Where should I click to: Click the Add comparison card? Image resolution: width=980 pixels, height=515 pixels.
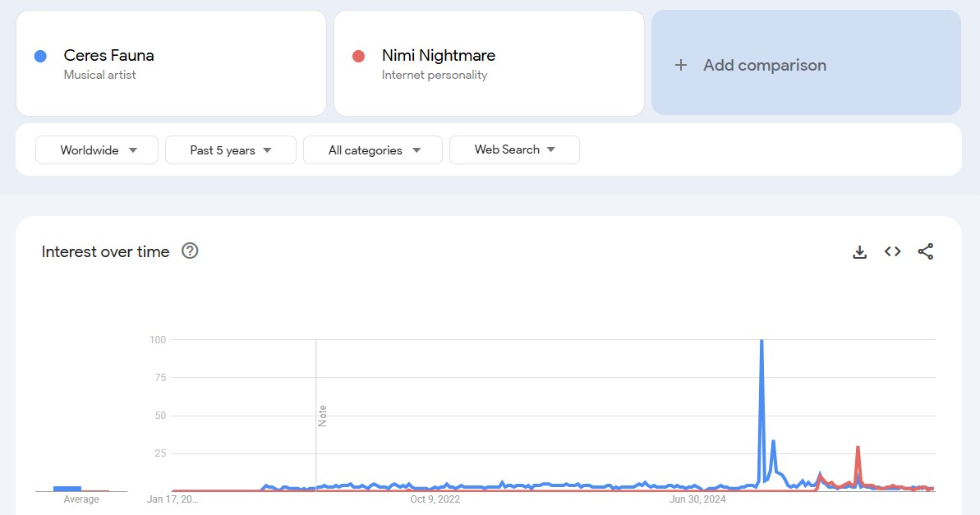[806, 62]
